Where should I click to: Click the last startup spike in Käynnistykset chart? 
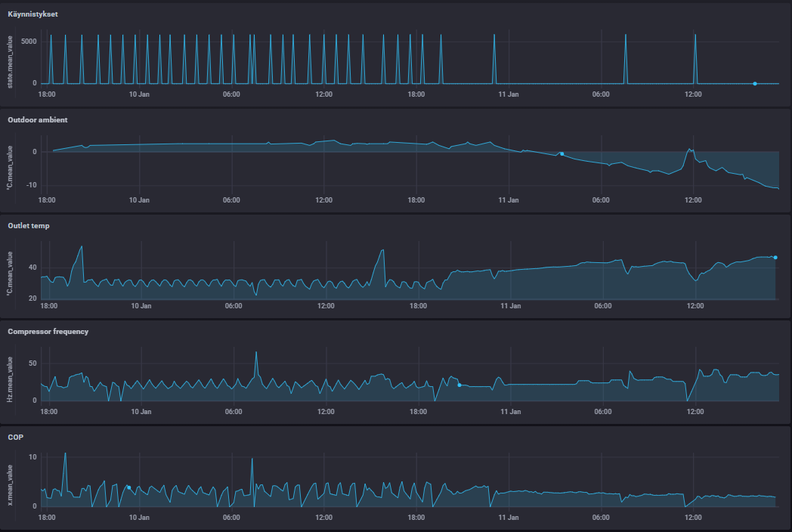[695, 36]
